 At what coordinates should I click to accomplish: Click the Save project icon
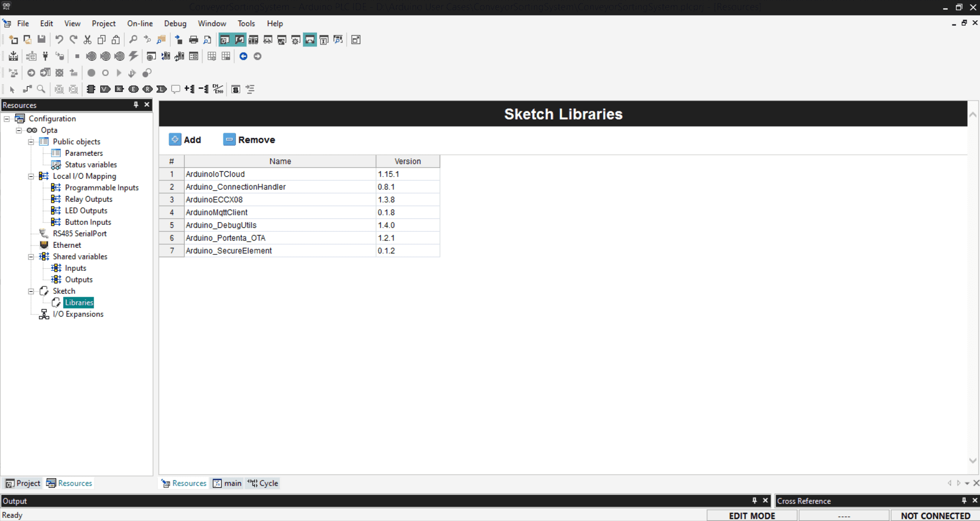[x=41, y=40]
